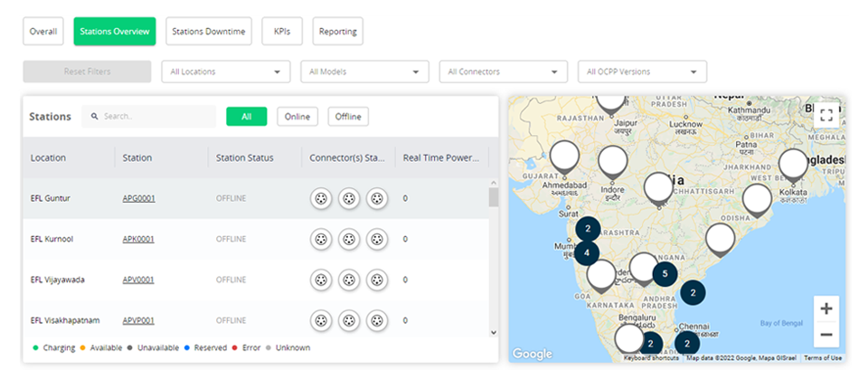Click first connector icon of EFL Kurnool
The image size is (868, 380).
321,239
